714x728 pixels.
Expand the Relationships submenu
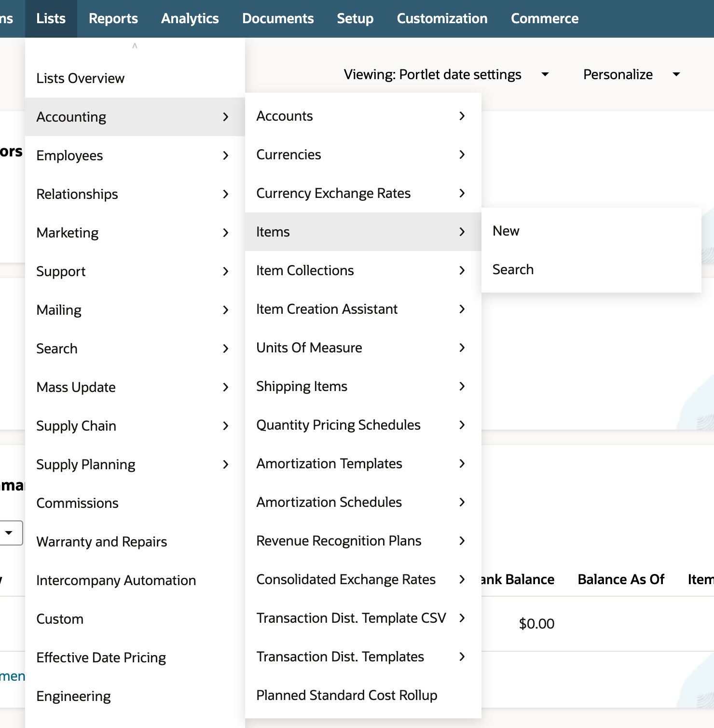coord(135,194)
